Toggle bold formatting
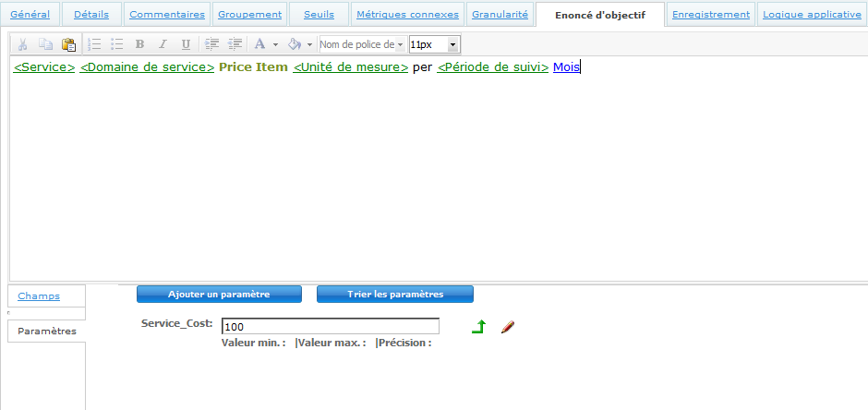This screenshot has height=410, width=868. click(x=140, y=44)
